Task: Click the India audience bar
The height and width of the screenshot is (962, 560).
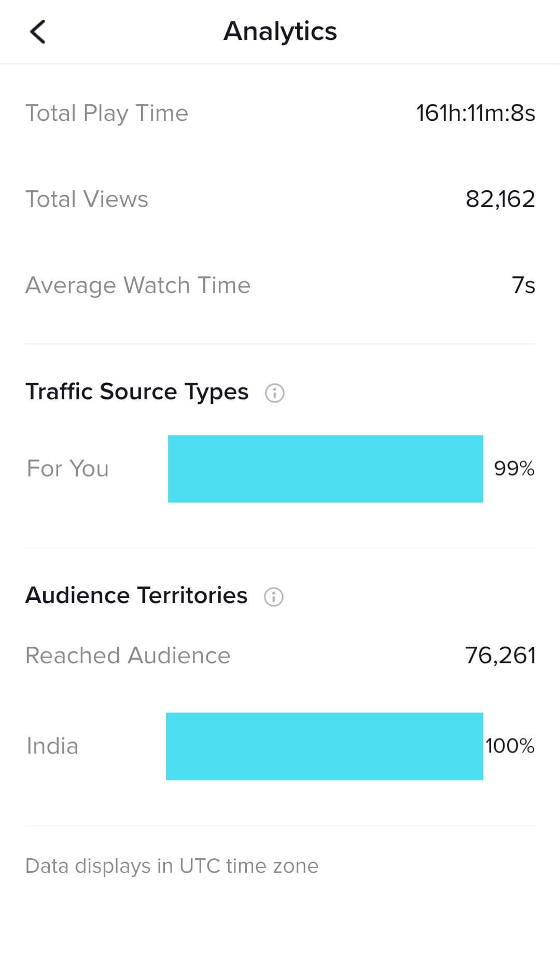Action: (x=324, y=746)
